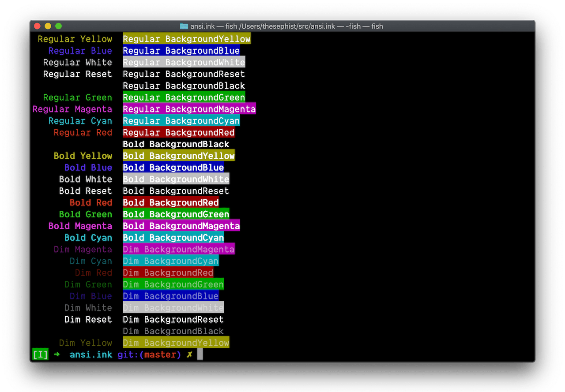Click the Dim BackgroundMagenta colored bar

pyautogui.click(x=178, y=249)
